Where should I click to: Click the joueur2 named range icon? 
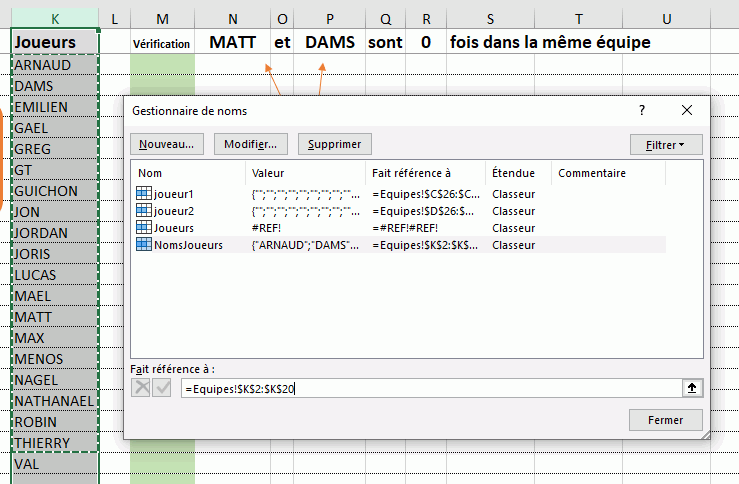pyautogui.click(x=144, y=210)
